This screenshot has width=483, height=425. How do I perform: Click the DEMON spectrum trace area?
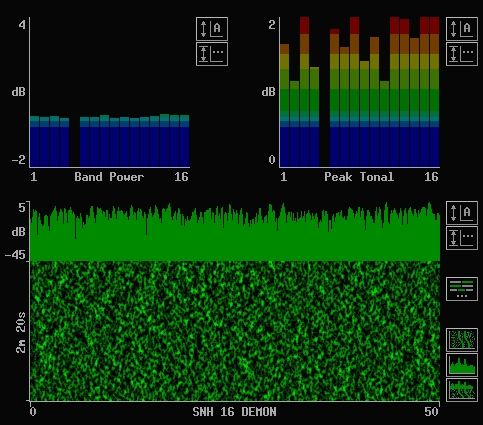[x=235, y=231]
